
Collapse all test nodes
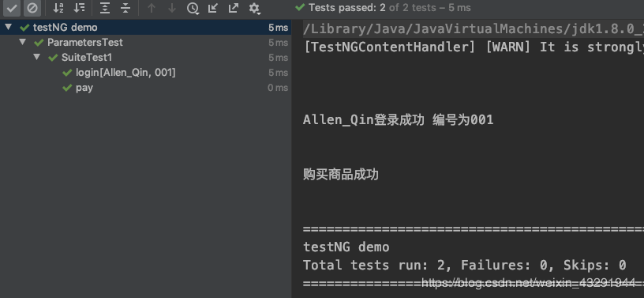pyautogui.click(x=125, y=8)
